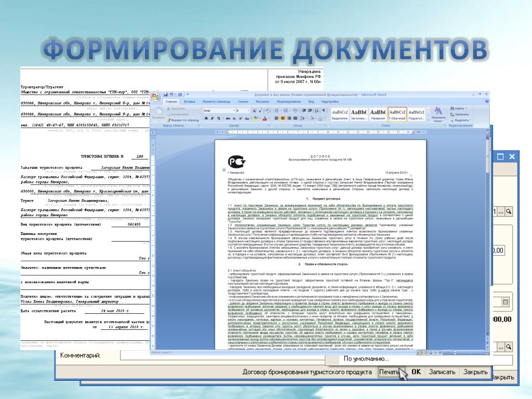The width and height of the screenshot is (532, 399).
Task: Clear formatting with the eraser icon
Action: pos(268,111)
